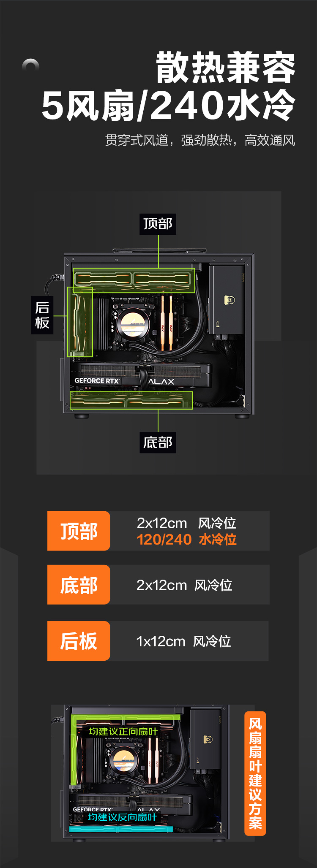Click the top fan highlight box
Viewport: 317px width, 868px height.
pos(134,280)
